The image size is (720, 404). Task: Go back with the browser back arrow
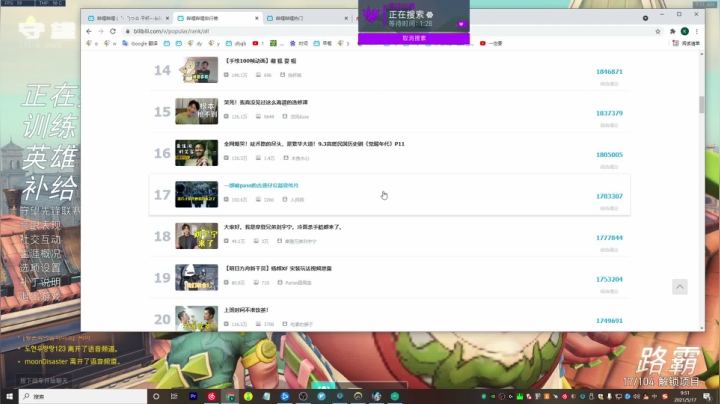coord(89,31)
